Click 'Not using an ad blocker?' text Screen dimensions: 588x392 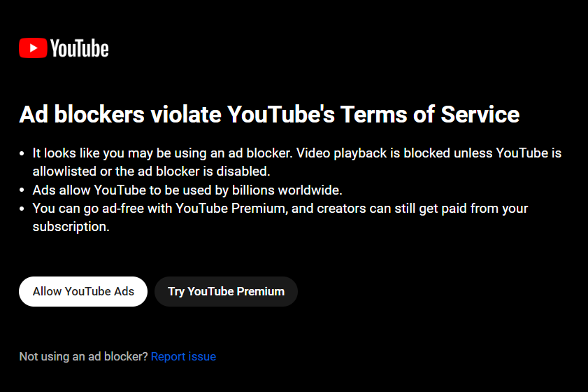(84, 356)
